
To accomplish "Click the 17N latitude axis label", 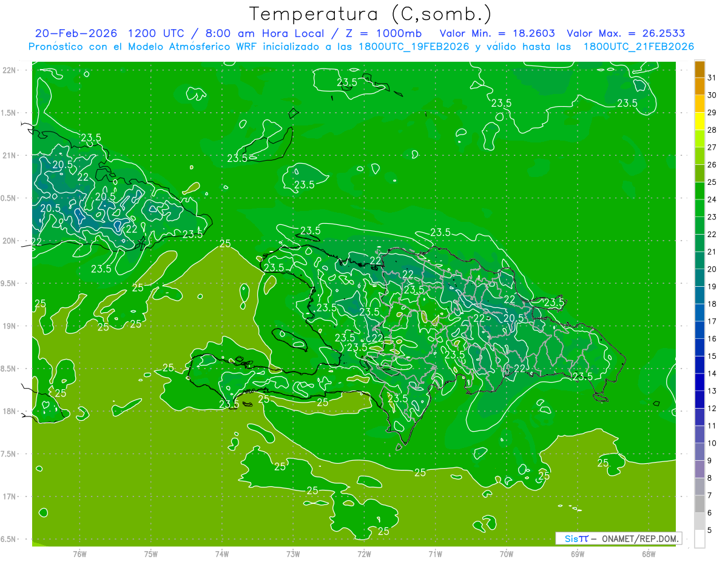I will 10,497.
